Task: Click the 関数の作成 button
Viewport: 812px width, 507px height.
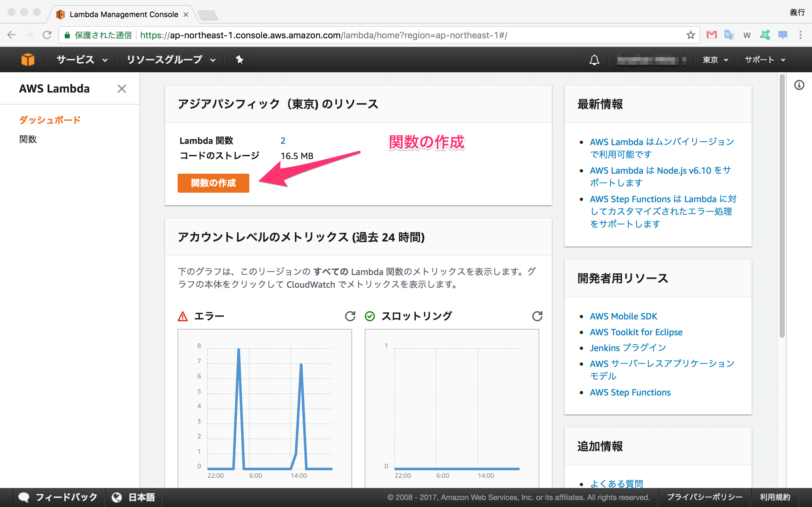Action: [213, 183]
